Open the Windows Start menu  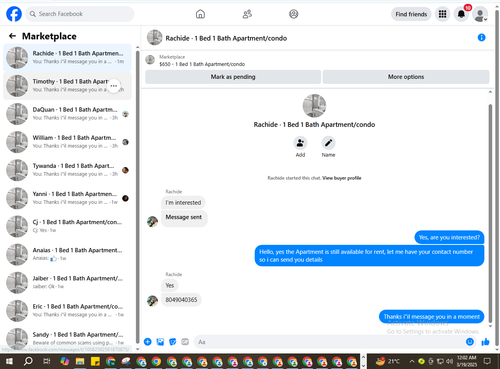click(x=9, y=361)
